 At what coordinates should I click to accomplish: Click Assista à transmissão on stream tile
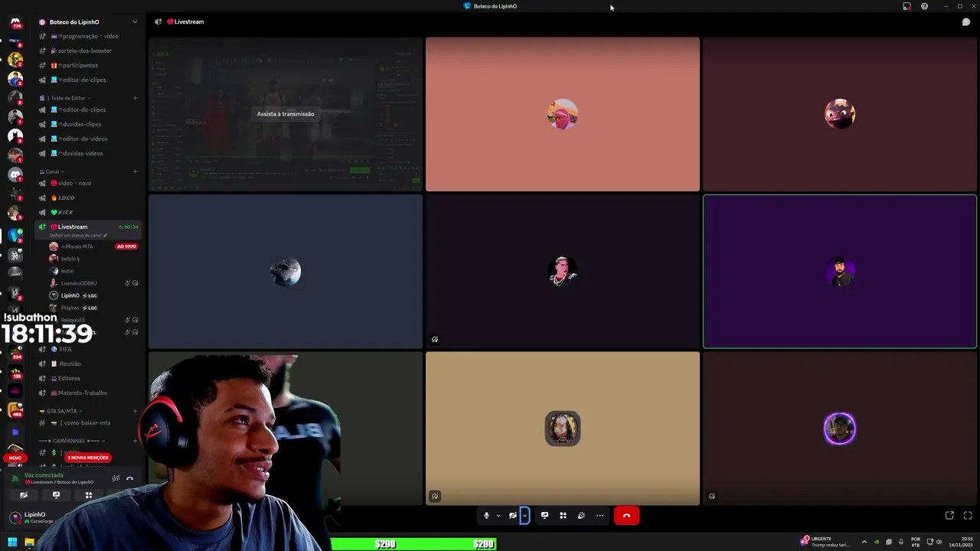pyautogui.click(x=286, y=114)
